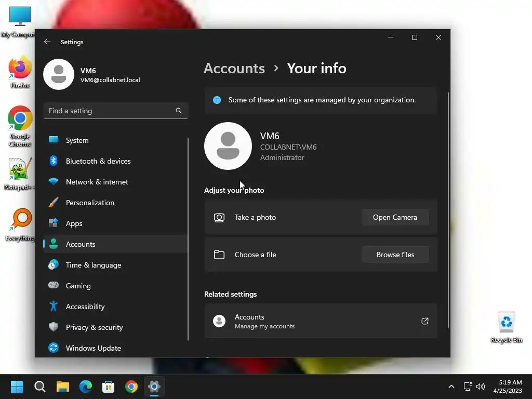Click the sidebar navigation scrollbar
This screenshot has height=399, width=532.
point(188,239)
